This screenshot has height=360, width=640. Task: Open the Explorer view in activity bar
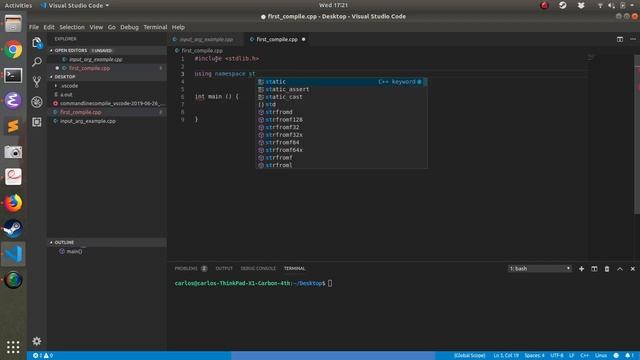37,43
